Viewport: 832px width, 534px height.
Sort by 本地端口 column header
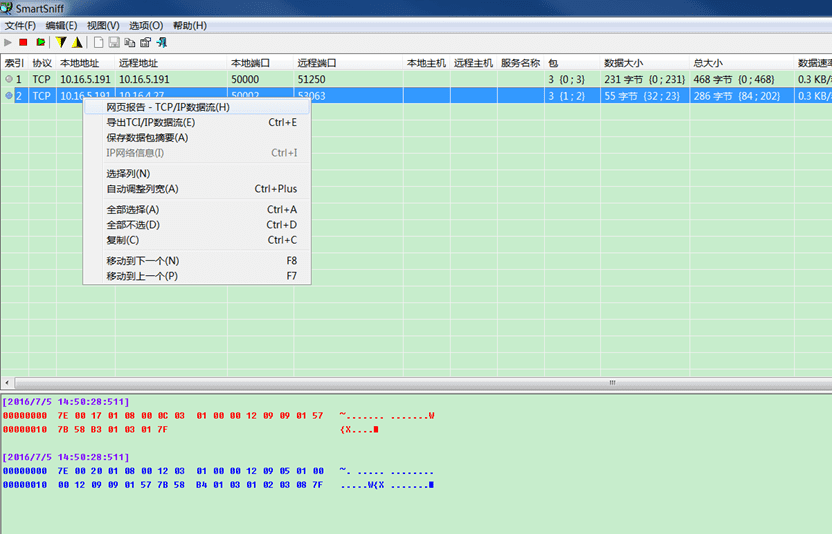tap(260, 63)
